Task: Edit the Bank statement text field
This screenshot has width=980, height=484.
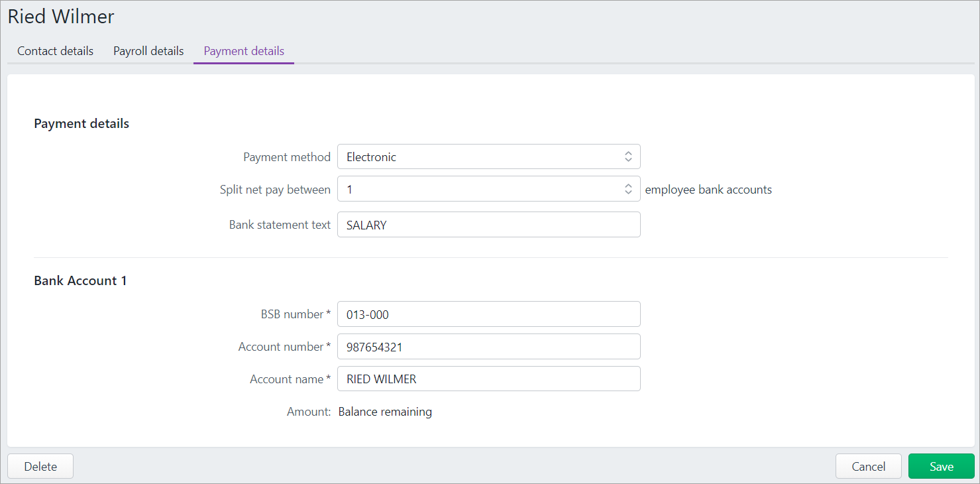Action: coord(488,224)
